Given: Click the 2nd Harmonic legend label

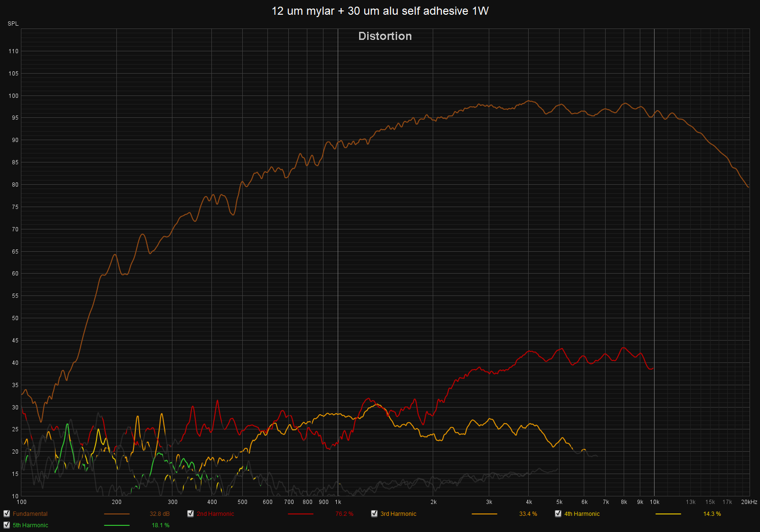Looking at the screenshot, I should [x=215, y=514].
